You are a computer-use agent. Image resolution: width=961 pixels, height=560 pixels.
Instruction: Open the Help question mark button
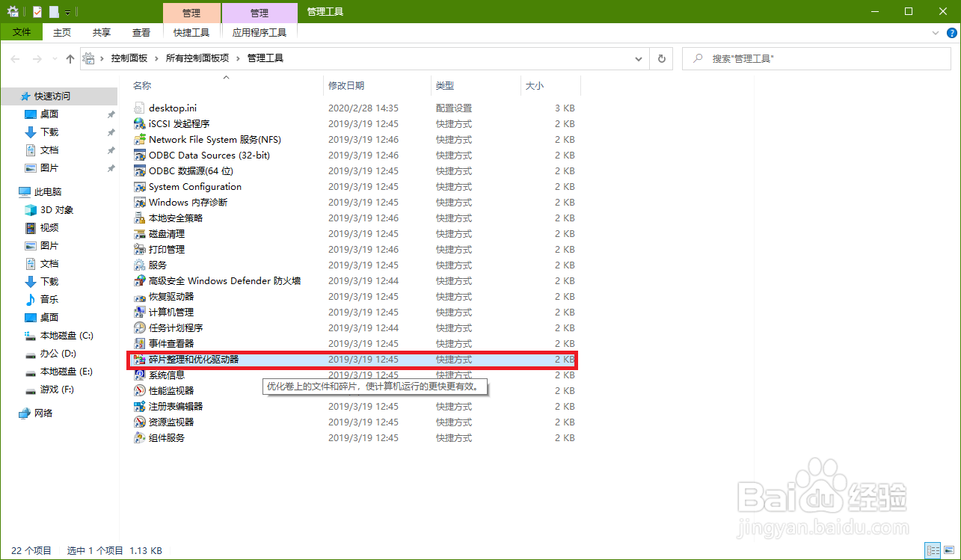point(952,33)
